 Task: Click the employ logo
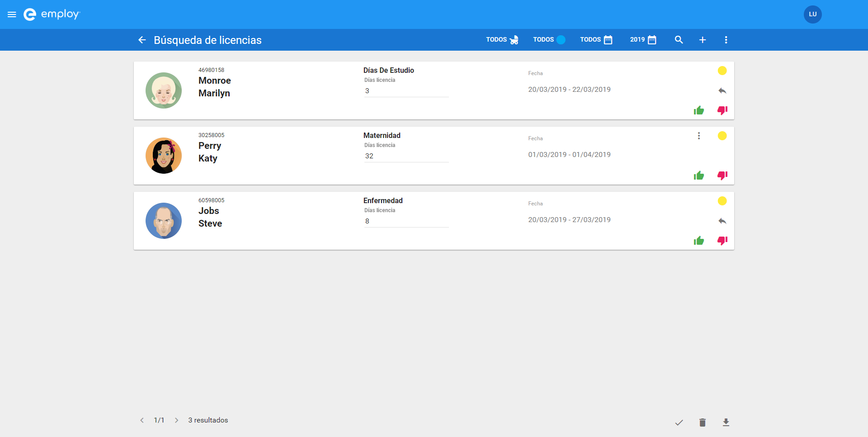tap(52, 14)
